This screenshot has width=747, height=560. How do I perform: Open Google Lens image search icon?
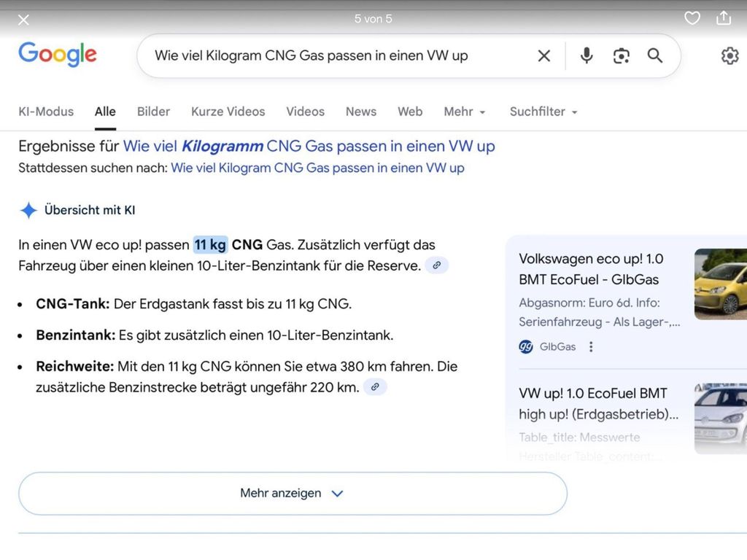[x=621, y=56]
